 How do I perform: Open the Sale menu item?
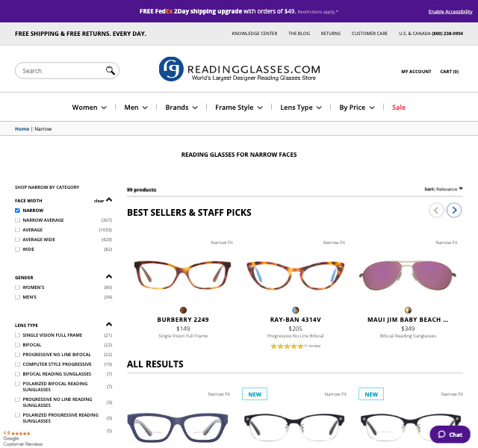pos(399,108)
